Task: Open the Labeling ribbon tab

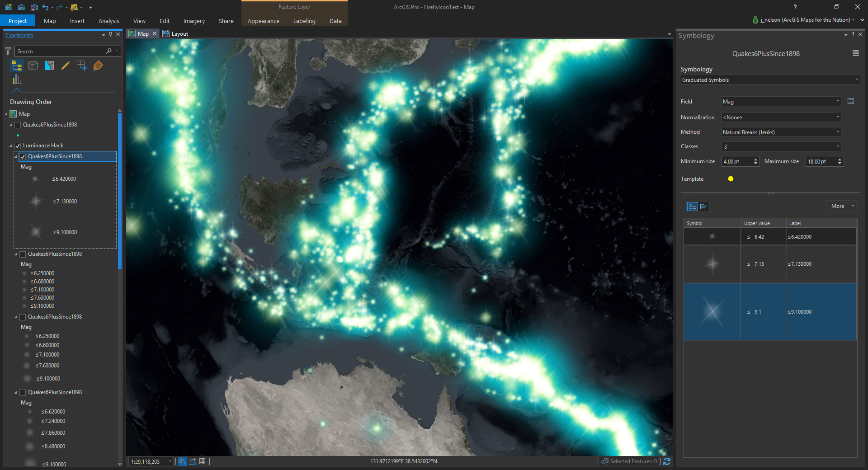Action: [x=304, y=21]
